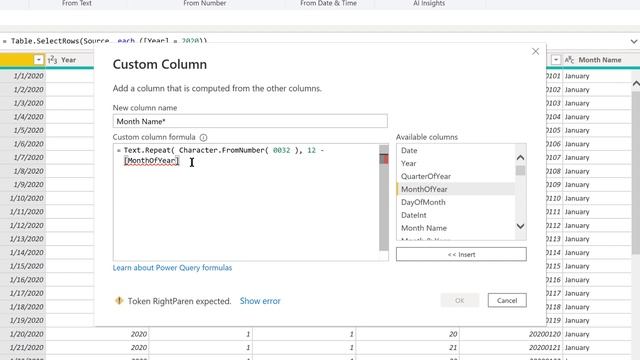Click the formula bar Table.SelectRows text
The image size is (640, 360).
click(x=109, y=41)
